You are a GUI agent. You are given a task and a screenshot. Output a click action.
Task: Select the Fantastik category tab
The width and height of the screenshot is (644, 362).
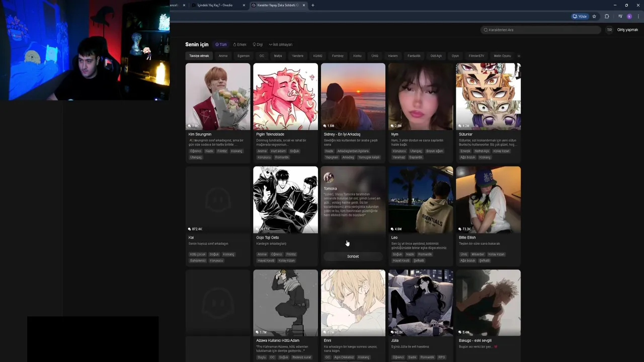point(414,56)
